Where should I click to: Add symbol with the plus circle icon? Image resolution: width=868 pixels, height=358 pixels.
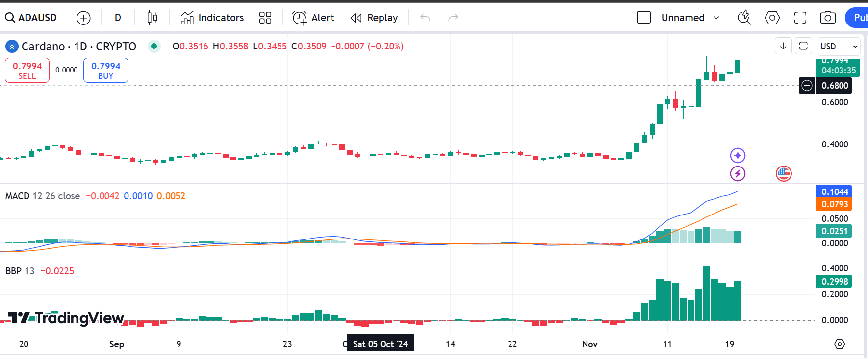[x=83, y=18]
